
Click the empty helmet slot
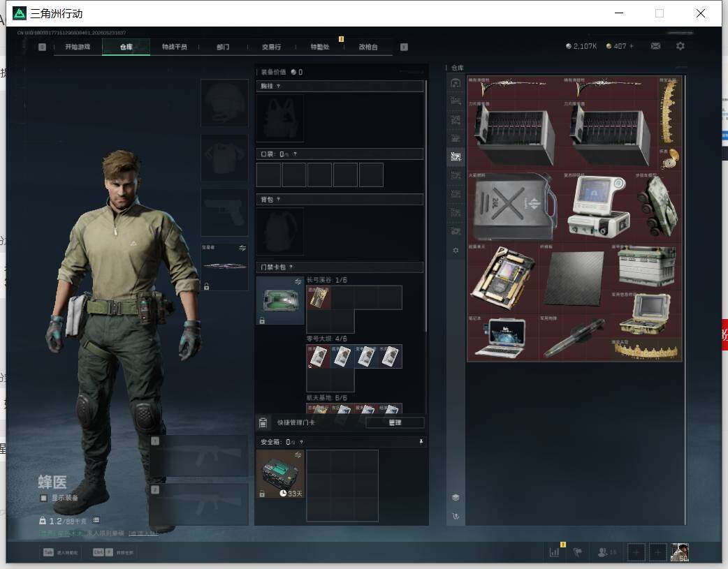(x=224, y=103)
